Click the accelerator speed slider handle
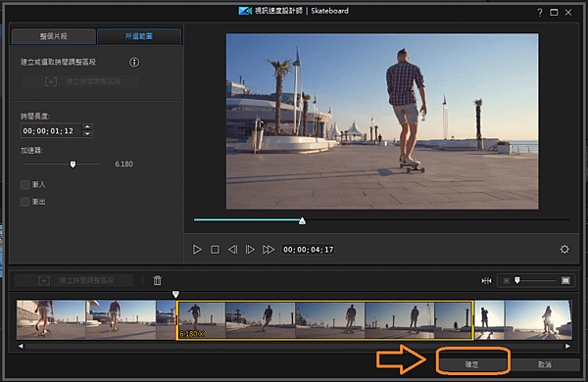The image size is (588, 382). (x=73, y=165)
